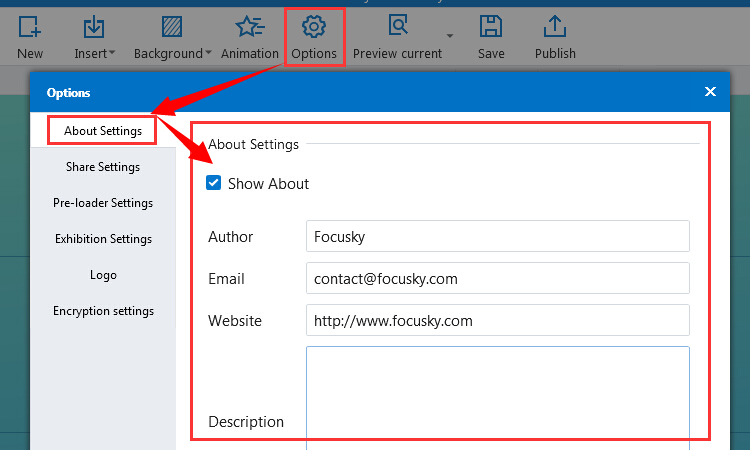The width and height of the screenshot is (750, 450).
Task: Click inside the Description text area
Action: coord(497,398)
